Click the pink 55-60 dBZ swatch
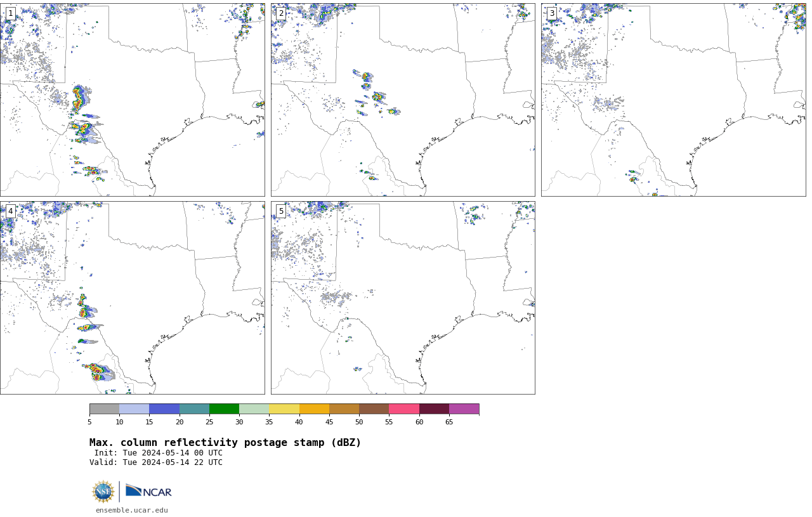Image resolution: width=812 pixels, height=517 pixels. coord(404,409)
